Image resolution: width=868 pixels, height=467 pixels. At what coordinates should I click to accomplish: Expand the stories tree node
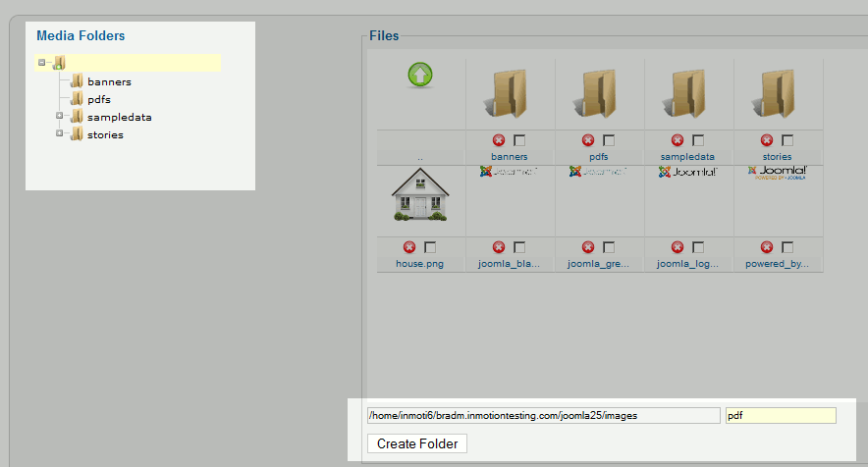pos(59,133)
